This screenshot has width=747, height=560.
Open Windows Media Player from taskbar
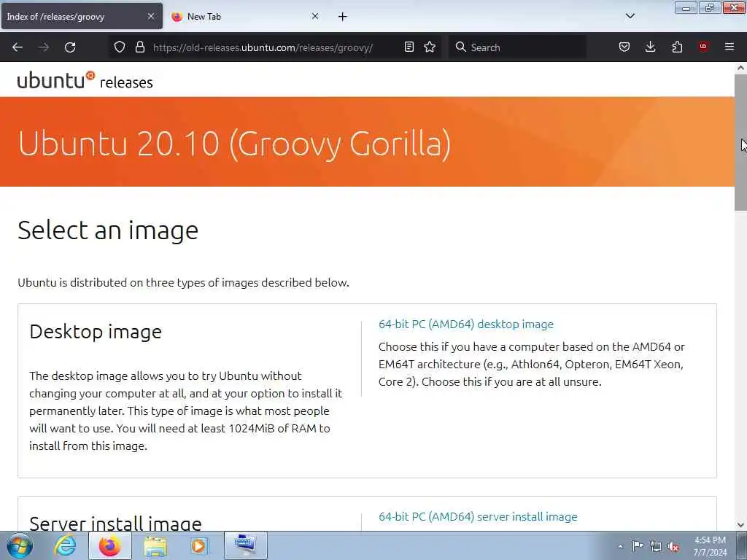tap(199, 545)
